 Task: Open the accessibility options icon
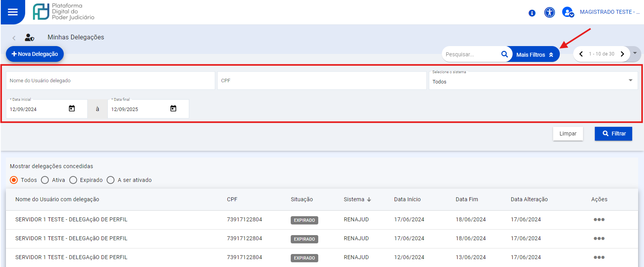[549, 13]
